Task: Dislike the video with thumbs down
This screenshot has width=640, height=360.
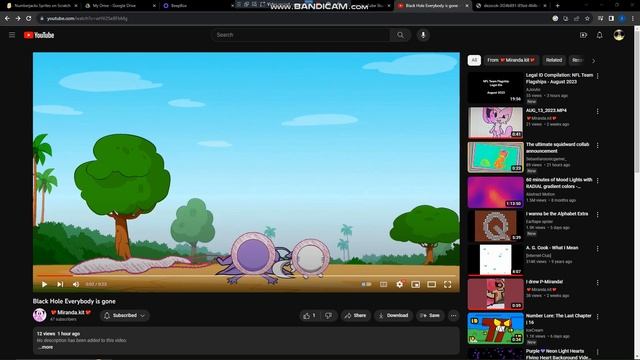Action: click(329, 316)
